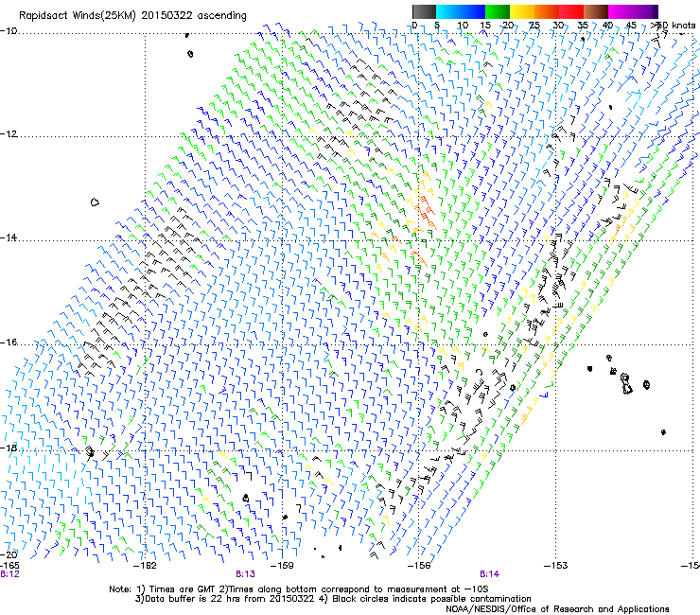Click the -156 longitude axis label

(419, 566)
